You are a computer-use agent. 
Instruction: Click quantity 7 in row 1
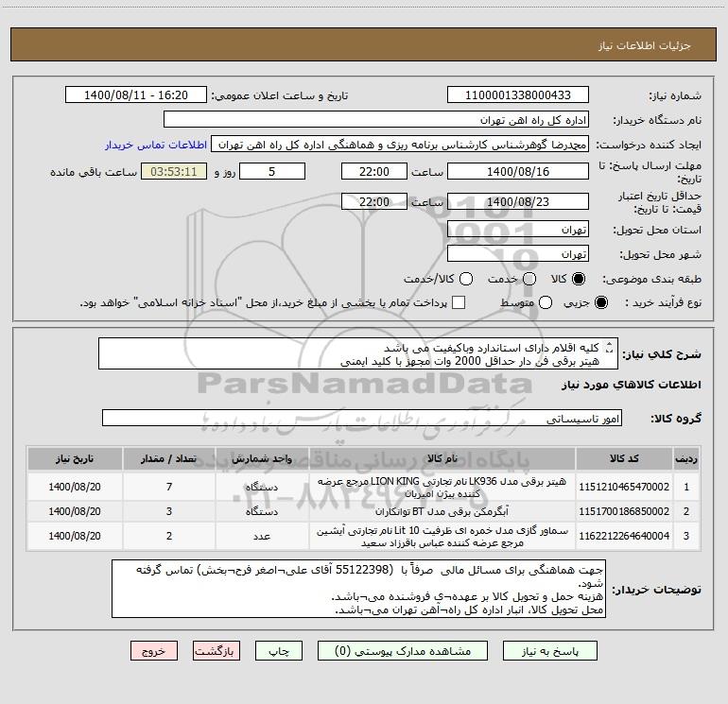point(169,487)
